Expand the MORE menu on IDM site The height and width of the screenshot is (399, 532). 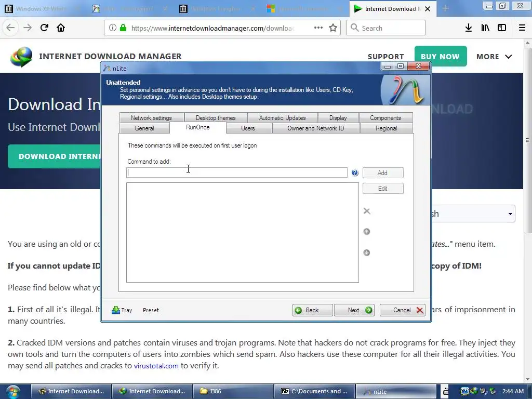(x=494, y=57)
